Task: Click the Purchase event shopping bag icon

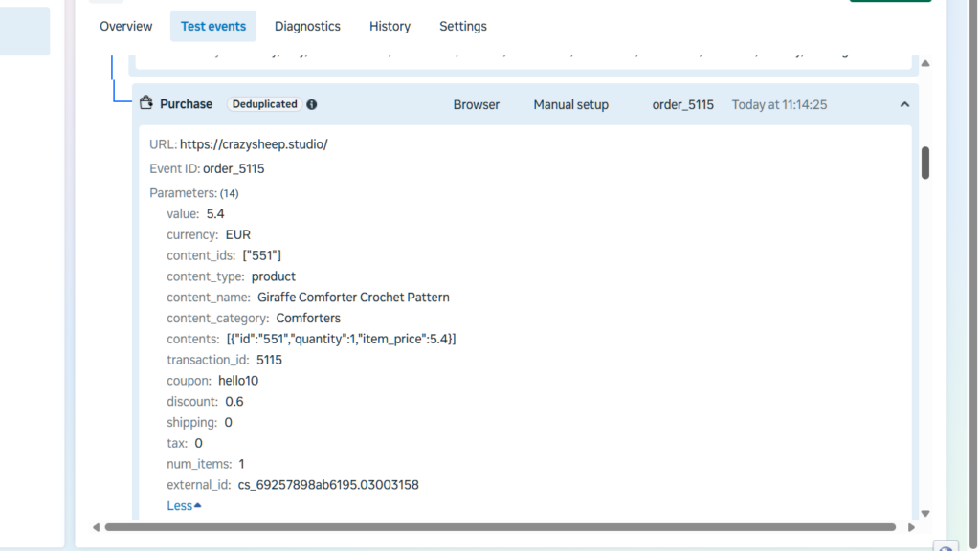Action: point(146,103)
